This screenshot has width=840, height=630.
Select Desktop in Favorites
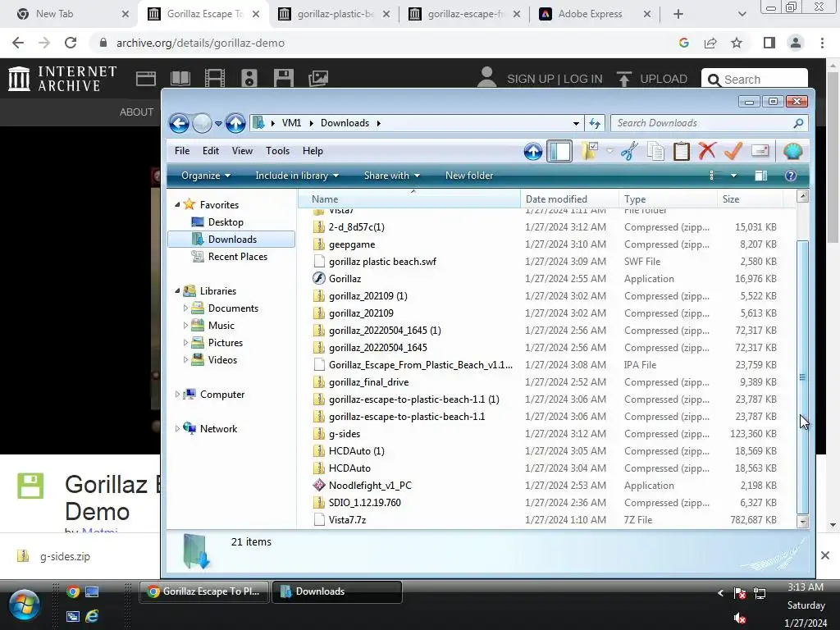(226, 221)
